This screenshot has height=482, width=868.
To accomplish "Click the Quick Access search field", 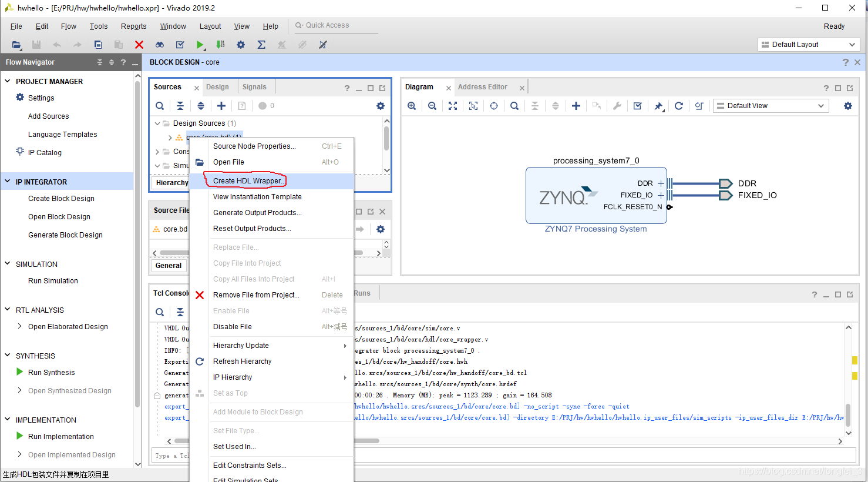I will 335,25.
